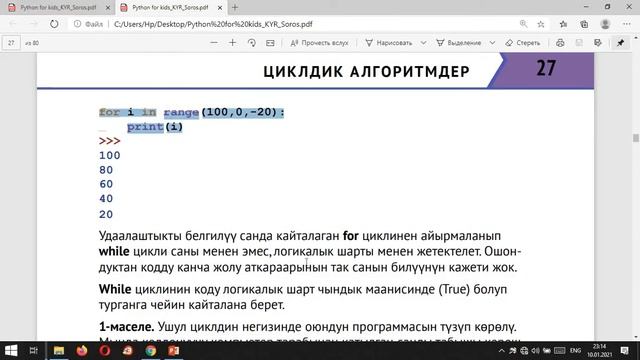Viewport: 640px width, 360px height.
Task: Open a new browser tab
Action: (235, 7)
